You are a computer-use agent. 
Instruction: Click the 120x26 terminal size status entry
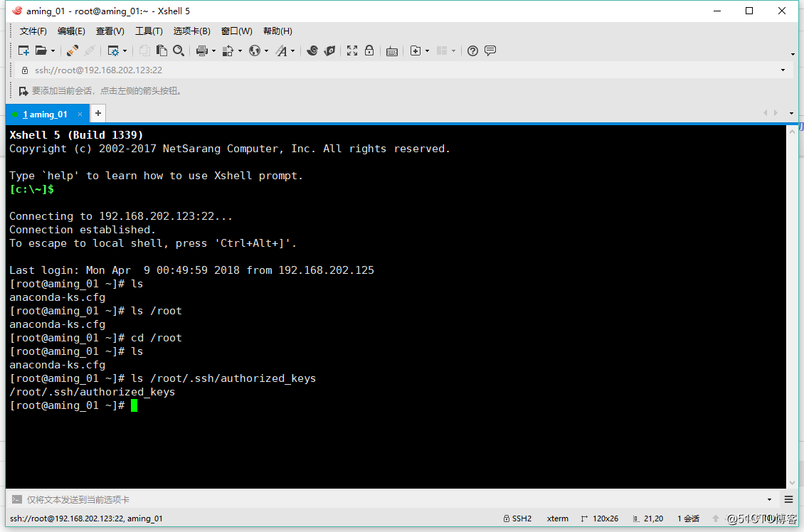599,518
